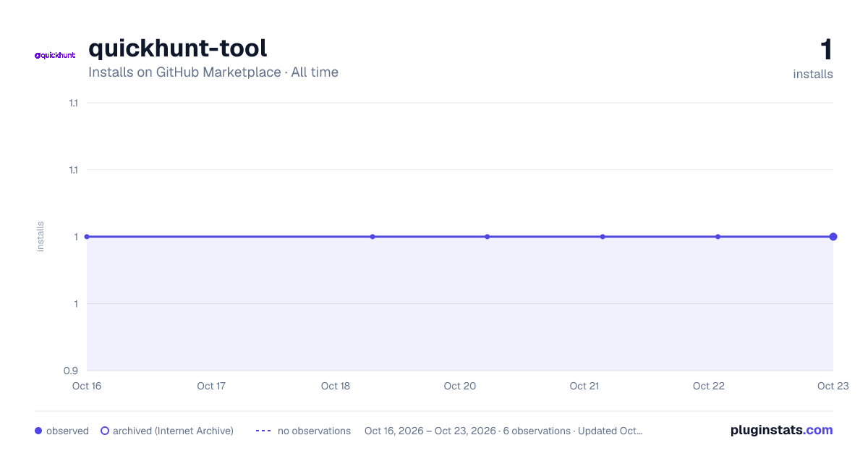Image resolution: width=868 pixels, height=456 pixels.
Task: Click the Oct 23 axis label
Action: [x=833, y=386]
